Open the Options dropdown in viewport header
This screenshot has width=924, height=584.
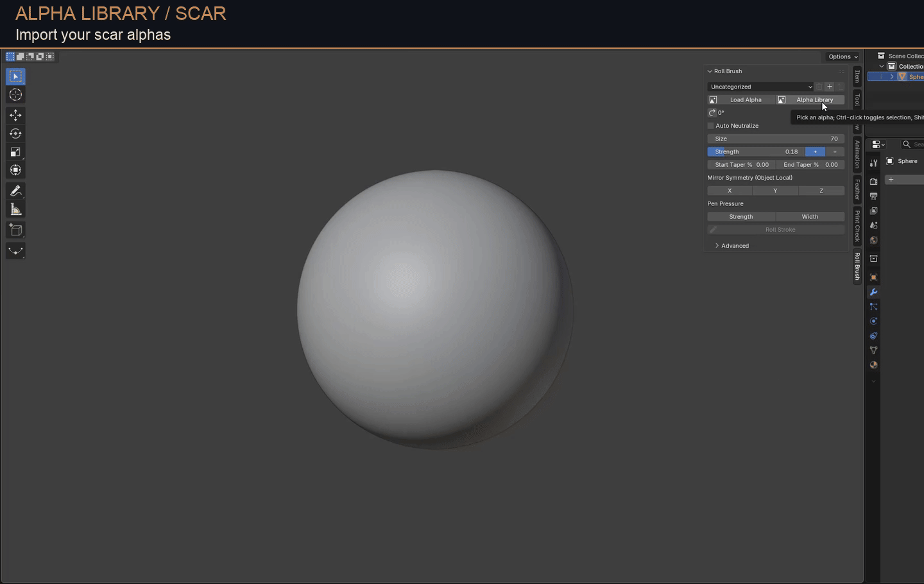[843, 56]
